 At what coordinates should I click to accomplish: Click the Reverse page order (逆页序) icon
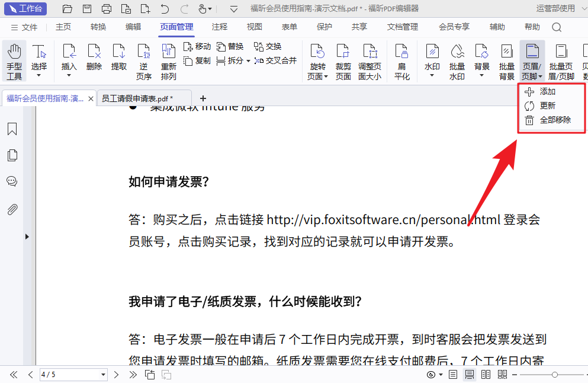pyautogui.click(x=144, y=61)
